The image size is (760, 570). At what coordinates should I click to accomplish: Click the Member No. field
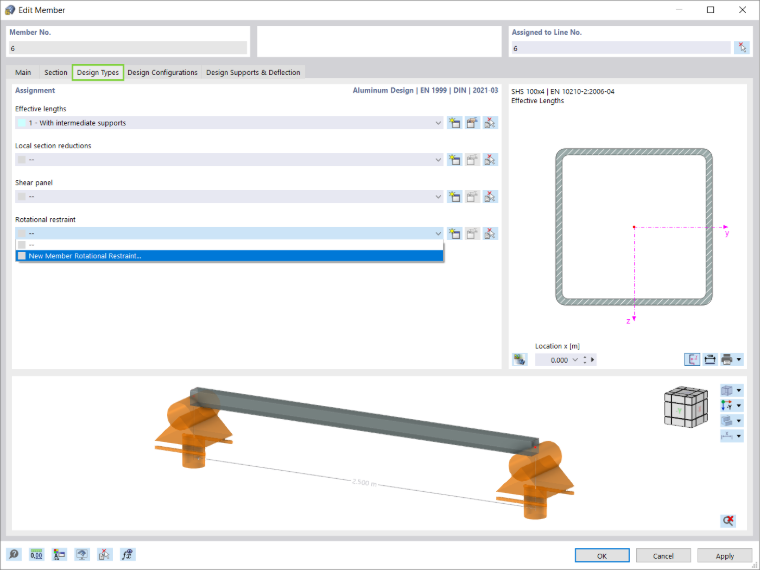128,48
